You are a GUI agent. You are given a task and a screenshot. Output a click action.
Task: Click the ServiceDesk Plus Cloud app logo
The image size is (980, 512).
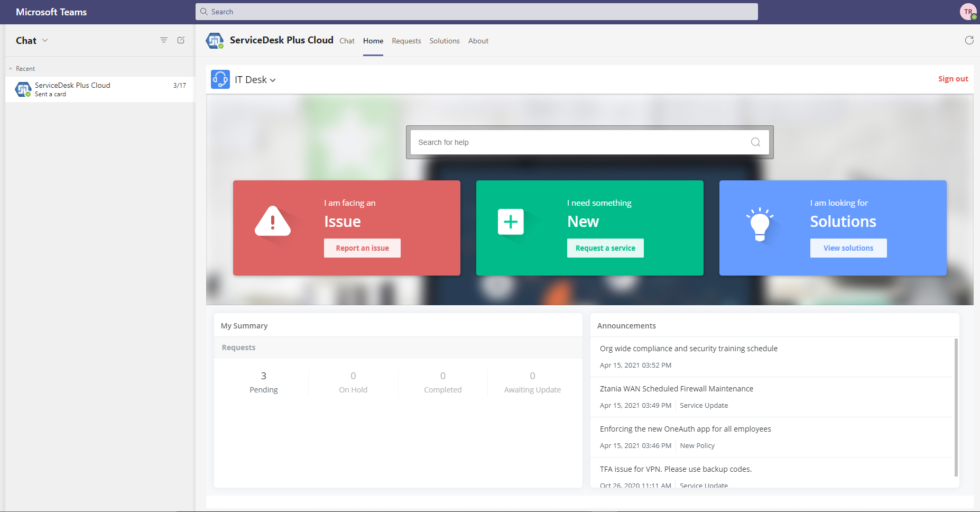[x=215, y=41]
